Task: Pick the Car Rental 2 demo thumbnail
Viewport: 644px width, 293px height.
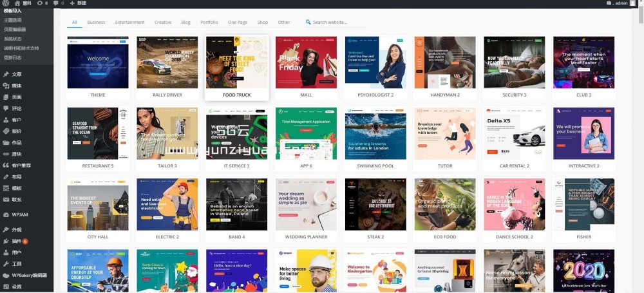Action: point(515,133)
